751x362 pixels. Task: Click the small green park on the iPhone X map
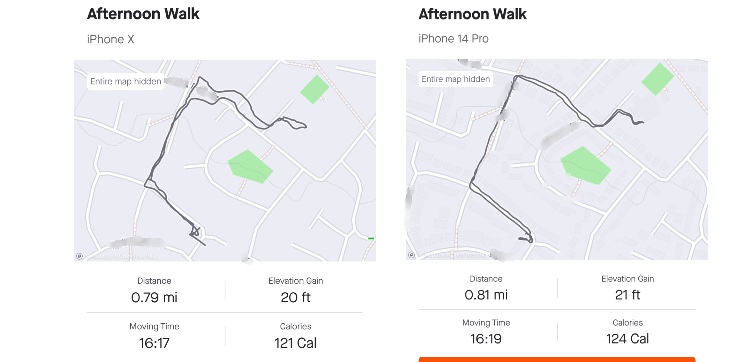tap(315, 89)
